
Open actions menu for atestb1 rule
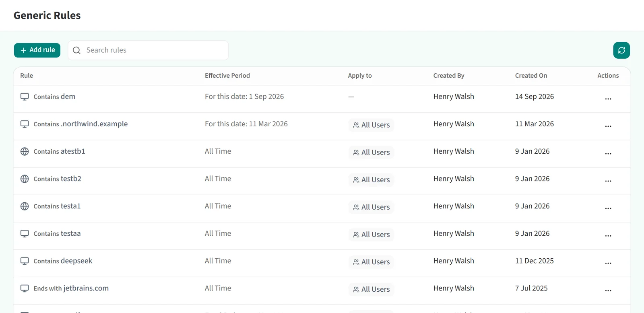pos(608,153)
